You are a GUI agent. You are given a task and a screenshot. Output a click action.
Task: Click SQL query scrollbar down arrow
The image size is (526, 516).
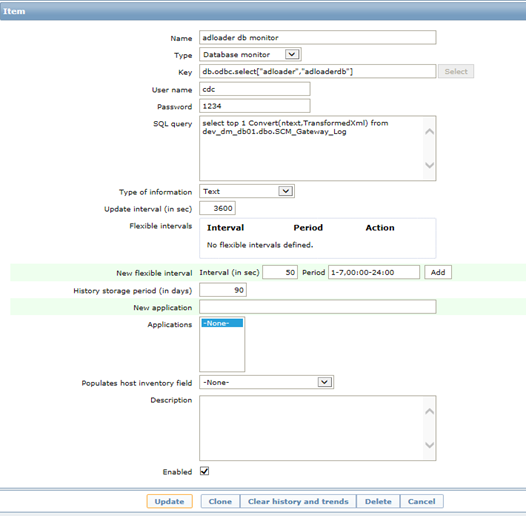[x=429, y=165]
